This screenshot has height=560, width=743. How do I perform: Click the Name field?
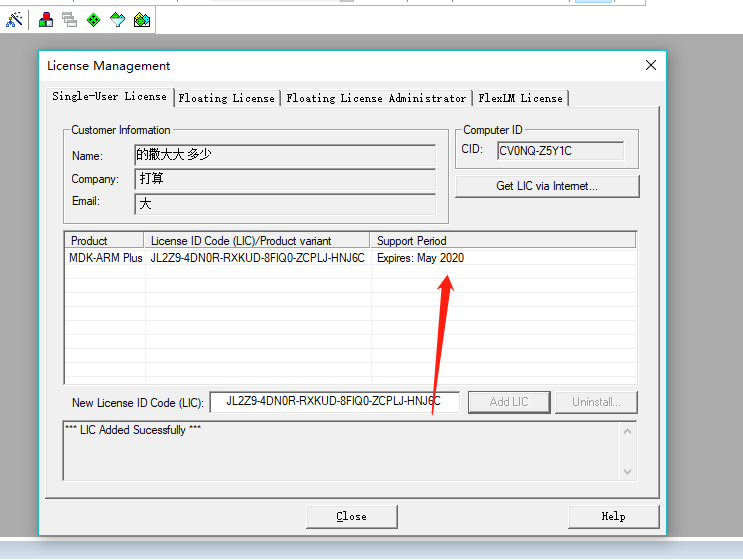285,155
